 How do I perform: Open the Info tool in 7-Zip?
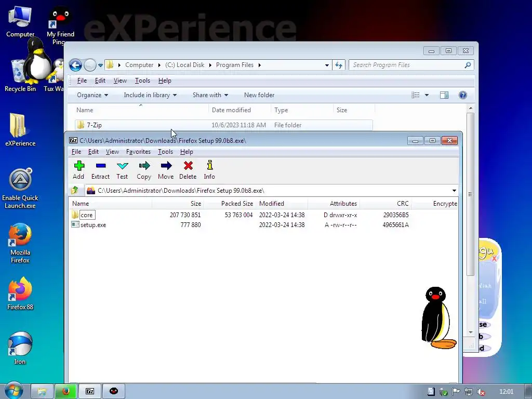tap(209, 170)
